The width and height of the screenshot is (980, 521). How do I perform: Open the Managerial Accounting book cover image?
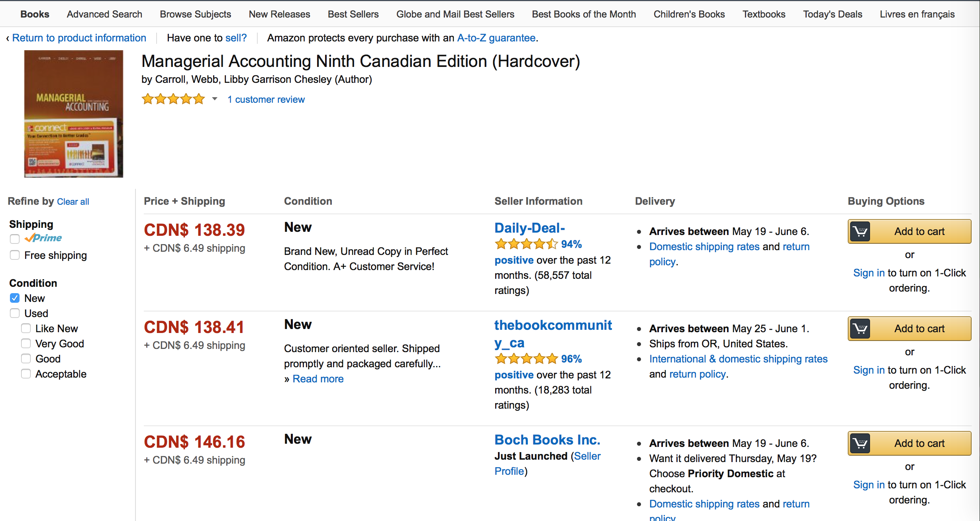(74, 114)
